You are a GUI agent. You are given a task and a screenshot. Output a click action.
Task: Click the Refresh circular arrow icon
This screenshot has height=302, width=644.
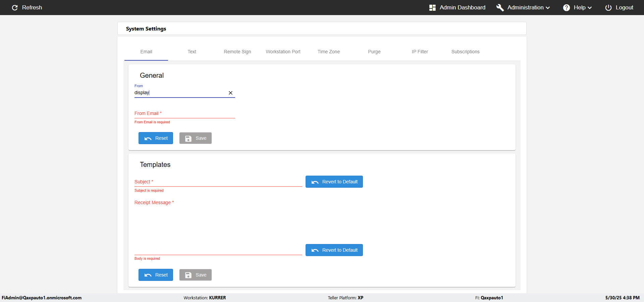tap(15, 7)
